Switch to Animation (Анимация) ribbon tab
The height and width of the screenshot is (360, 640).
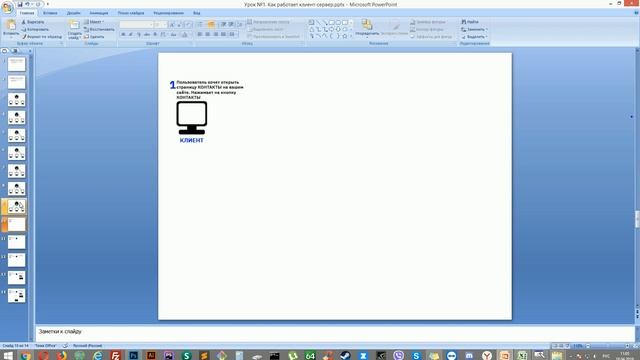tap(99, 13)
